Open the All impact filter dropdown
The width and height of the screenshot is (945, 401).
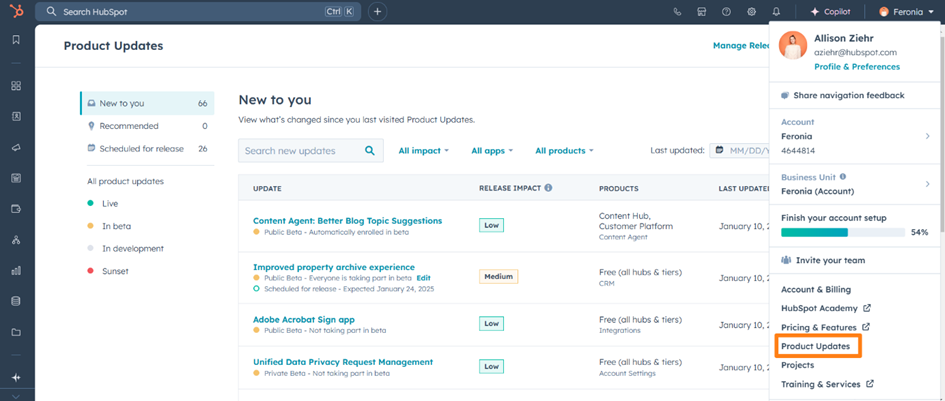[424, 151]
